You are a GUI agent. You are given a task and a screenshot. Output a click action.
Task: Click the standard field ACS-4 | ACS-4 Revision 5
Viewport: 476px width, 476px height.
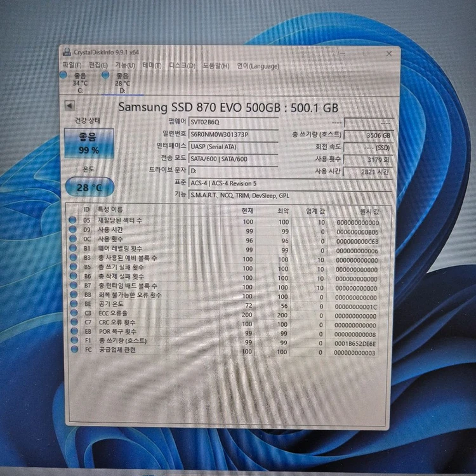point(290,183)
